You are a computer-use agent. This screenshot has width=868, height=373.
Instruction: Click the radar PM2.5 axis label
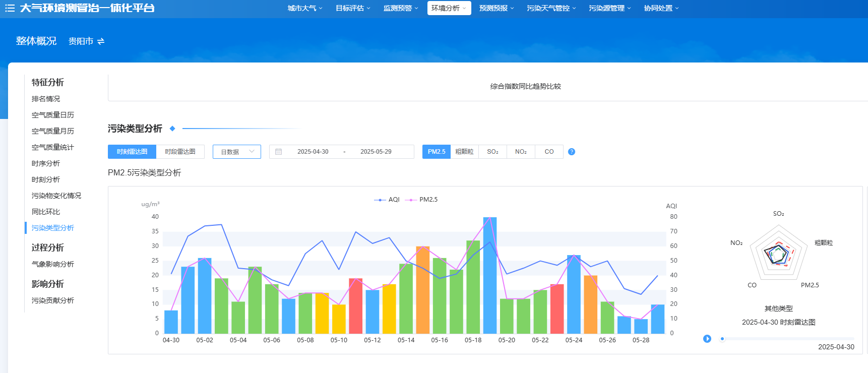pos(810,285)
